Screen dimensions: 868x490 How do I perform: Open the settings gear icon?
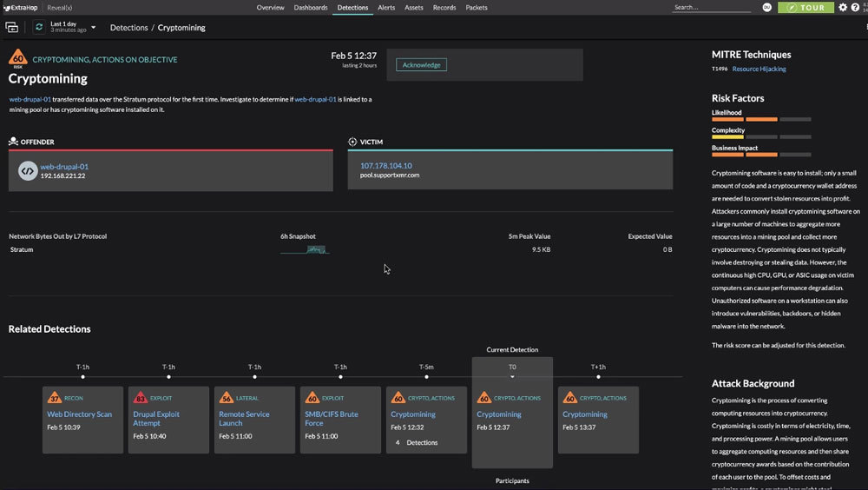(843, 8)
